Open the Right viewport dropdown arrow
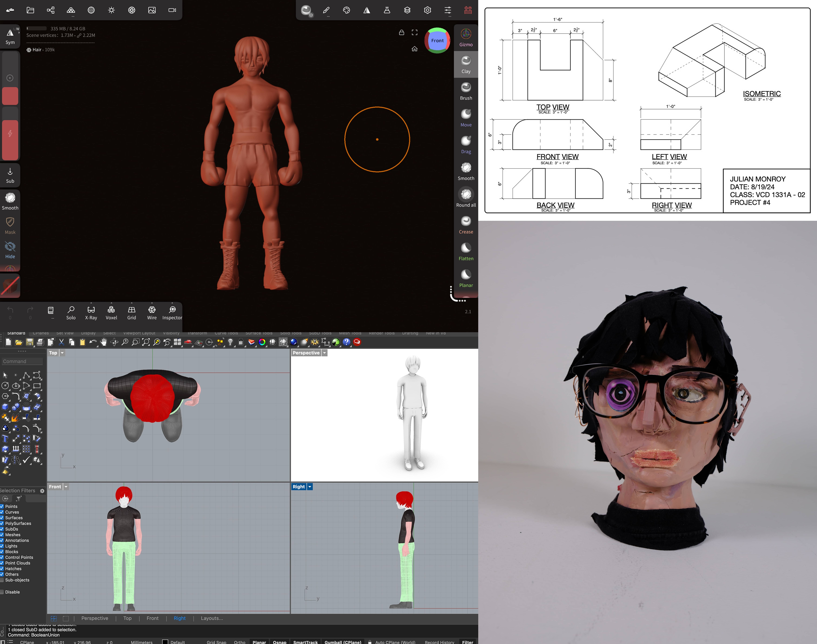 (310, 487)
